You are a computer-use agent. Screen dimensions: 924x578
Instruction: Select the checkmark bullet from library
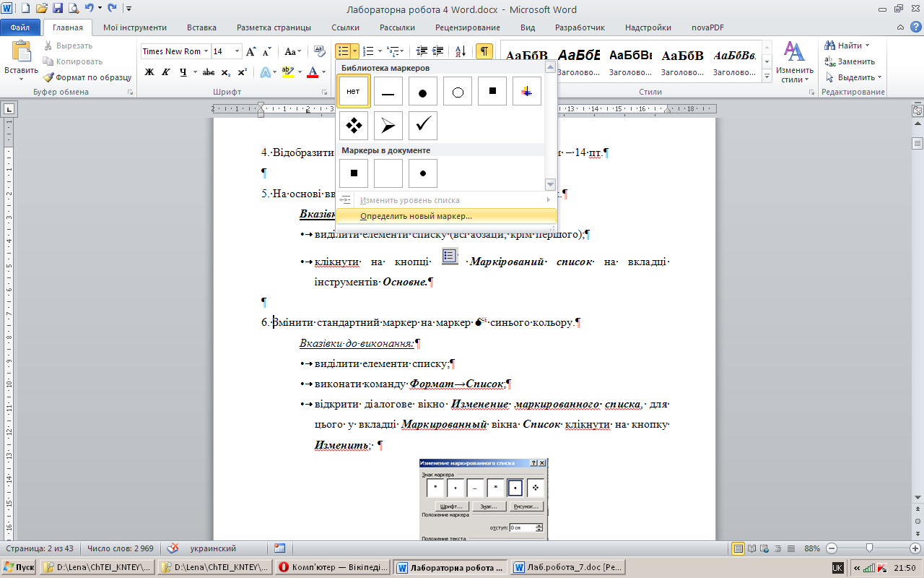(x=423, y=126)
